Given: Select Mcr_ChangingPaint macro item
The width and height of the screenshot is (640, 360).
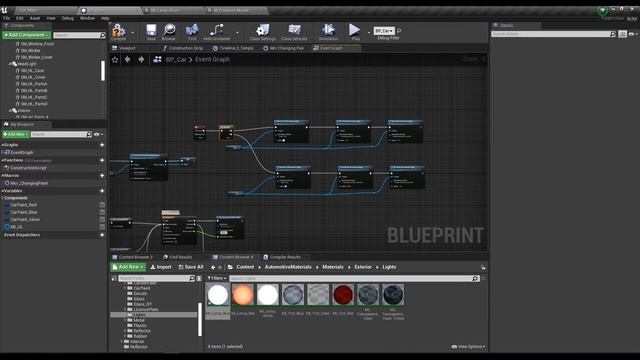Looking at the screenshot, I should (x=29, y=183).
